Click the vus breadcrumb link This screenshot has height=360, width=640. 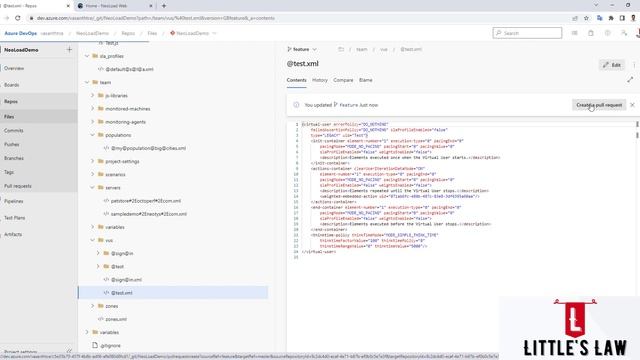(384, 49)
